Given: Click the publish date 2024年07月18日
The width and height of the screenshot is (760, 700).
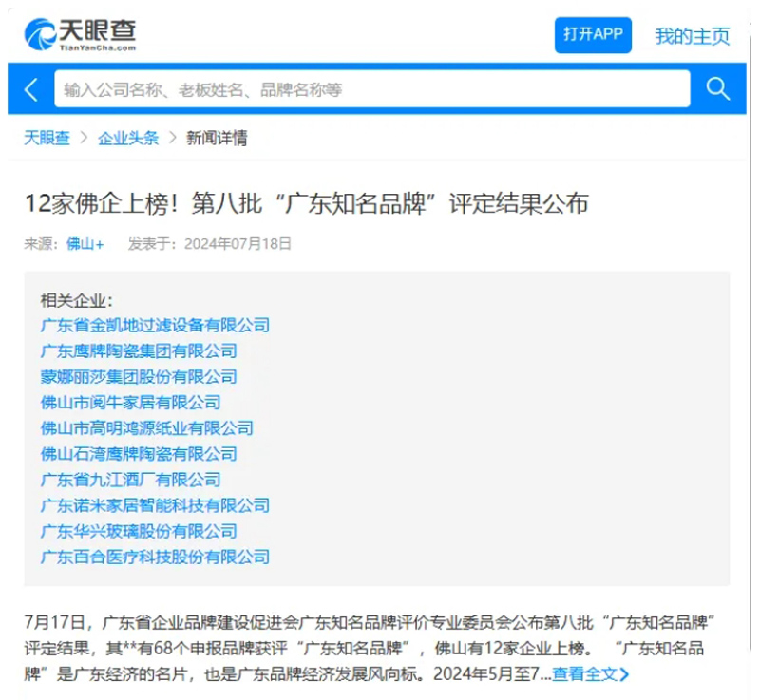Looking at the screenshot, I should pyautogui.click(x=237, y=244).
